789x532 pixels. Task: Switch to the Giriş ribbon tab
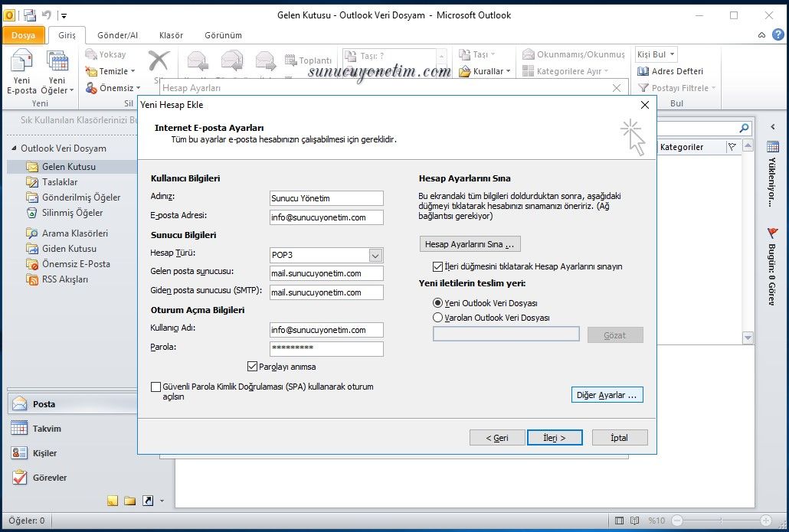pos(67,35)
